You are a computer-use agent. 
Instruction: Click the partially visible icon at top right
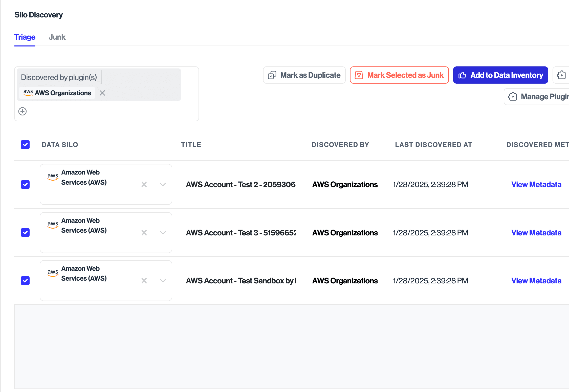(x=561, y=75)
